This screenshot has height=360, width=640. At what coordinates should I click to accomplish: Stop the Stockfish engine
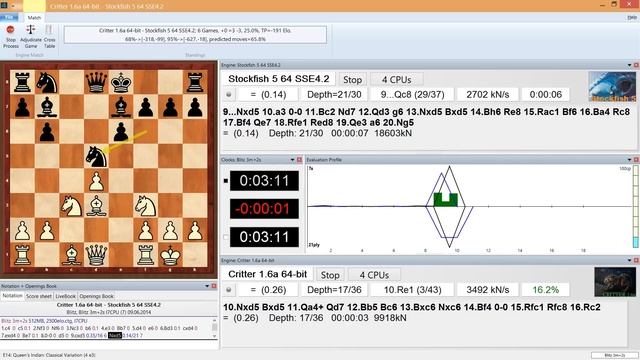(x=352, y=80)
